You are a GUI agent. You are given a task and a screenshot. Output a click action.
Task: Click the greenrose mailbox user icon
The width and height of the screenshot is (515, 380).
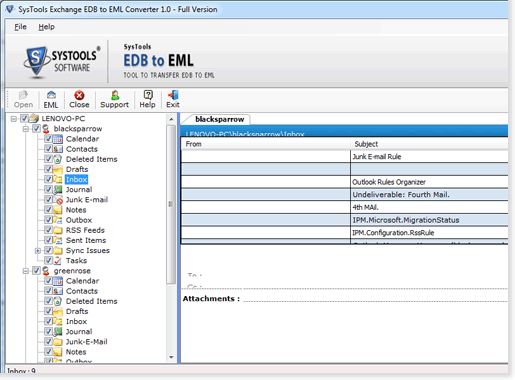tap(46, 271)
